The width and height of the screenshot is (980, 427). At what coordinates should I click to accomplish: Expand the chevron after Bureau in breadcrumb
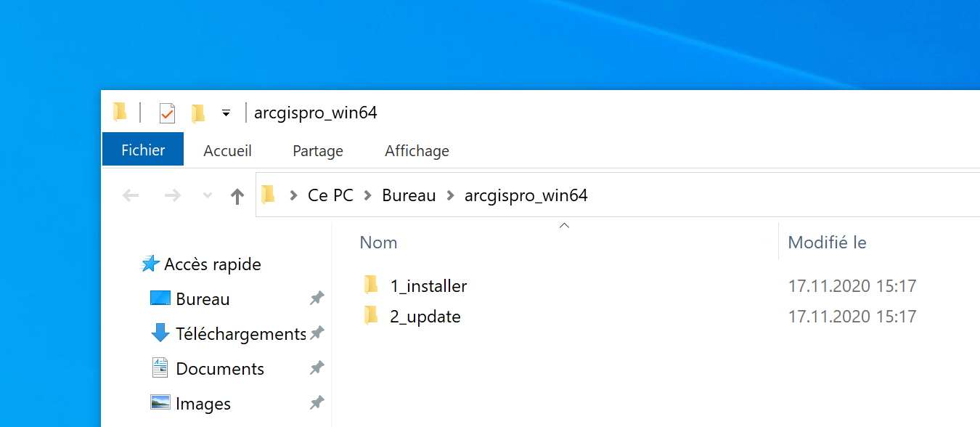pos(451,196)
